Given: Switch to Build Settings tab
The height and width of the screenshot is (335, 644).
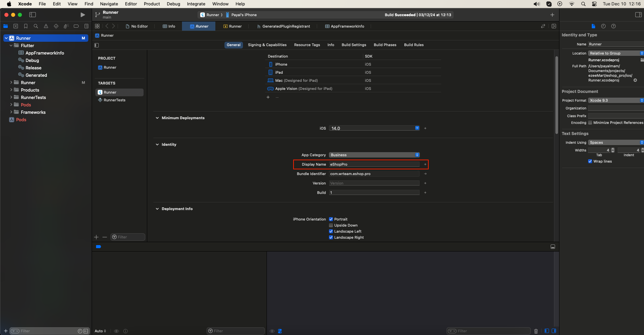Looking at the screenshot, I should 354,45.
